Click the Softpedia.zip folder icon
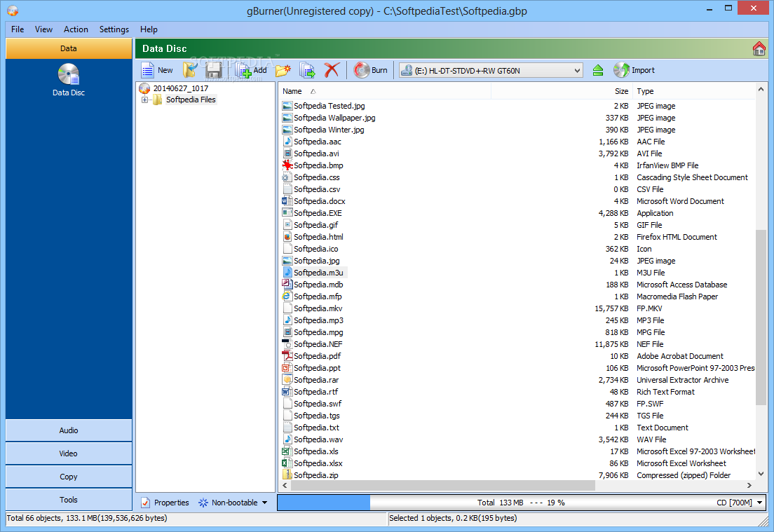The image size is (774, 532). 287,475
